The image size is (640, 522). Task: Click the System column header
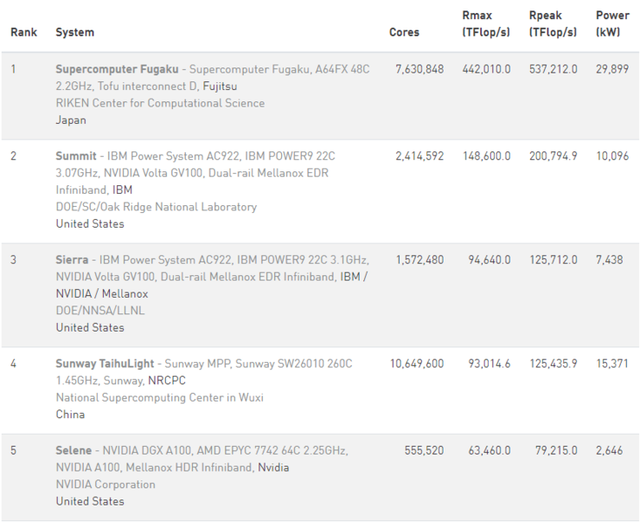pyautogui.click(x=75, y=32)
